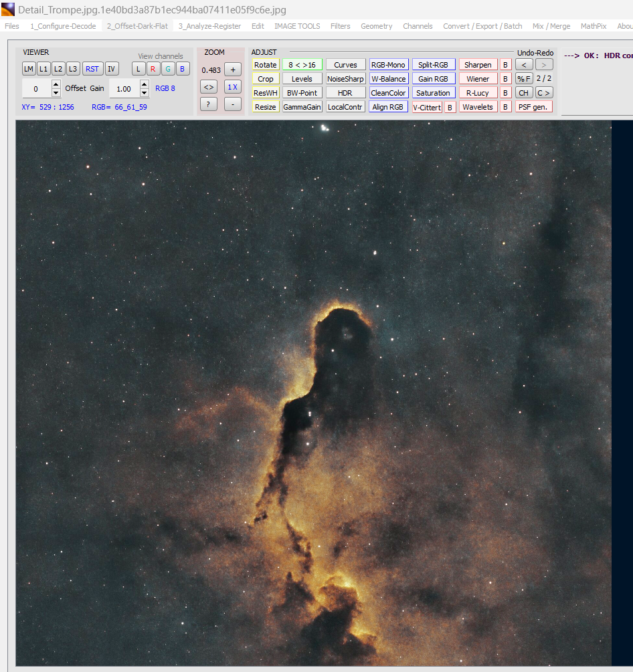
Task: Decrease Offset value with down arrow
Action: click(56, 92)
